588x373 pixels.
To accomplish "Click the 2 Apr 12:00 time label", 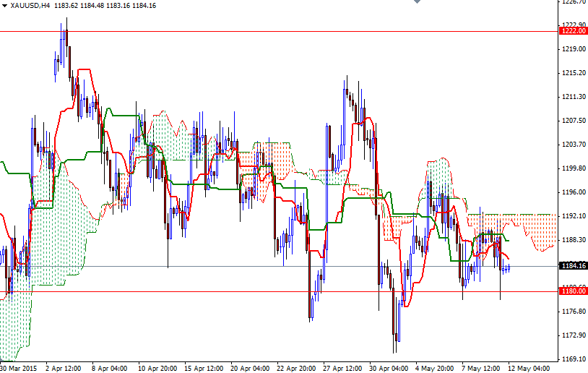I will 63,367.
